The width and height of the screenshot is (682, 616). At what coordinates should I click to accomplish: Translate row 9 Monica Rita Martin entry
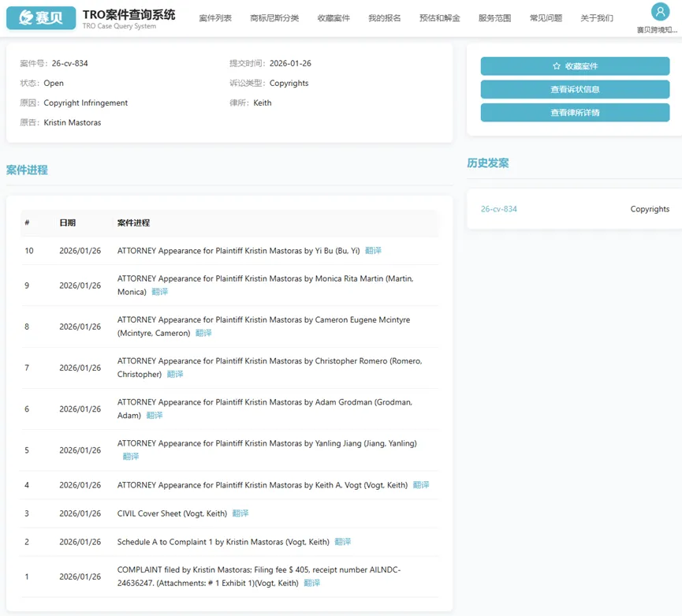coord(159,292)
